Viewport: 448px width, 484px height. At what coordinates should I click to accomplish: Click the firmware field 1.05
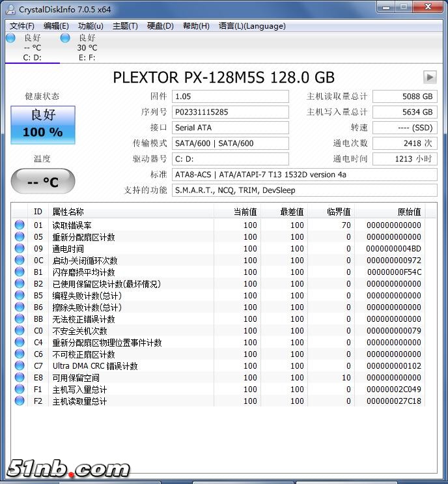tap(230, 96)
